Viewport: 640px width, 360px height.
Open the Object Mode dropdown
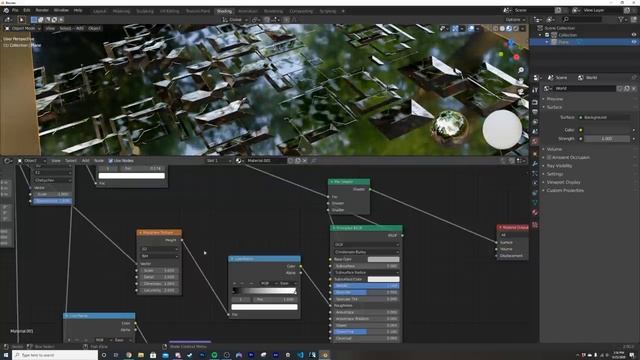(x=23, y=29)
